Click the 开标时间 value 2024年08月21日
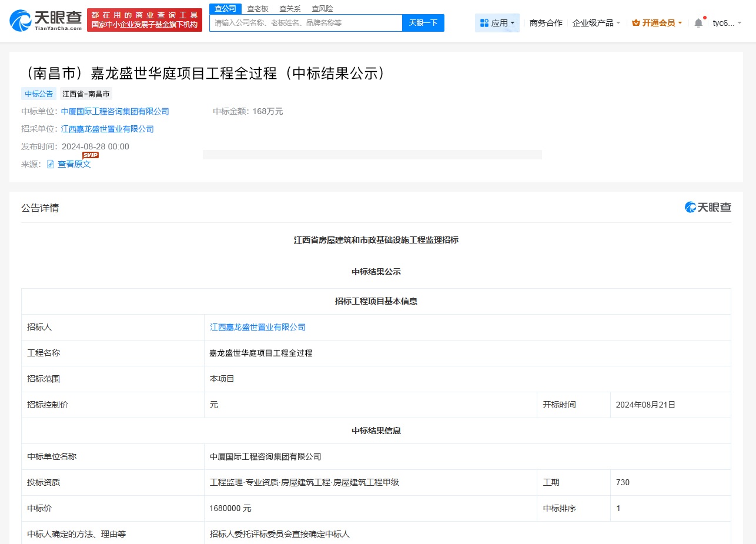756x544 pixels. pyautogui.click(x=645, y=405)
